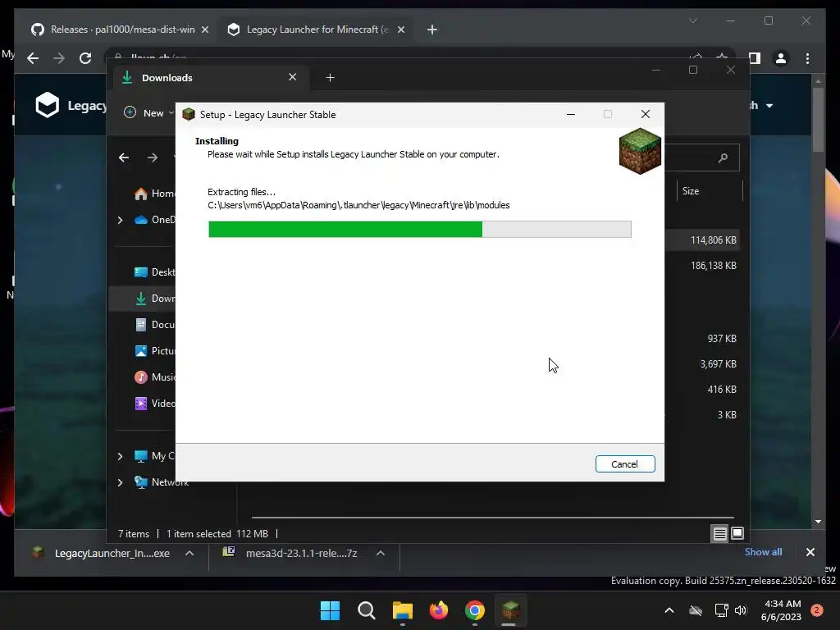Screen dimensions: 840x630
Task: Switch File Explorer to details view
Action: point(719,533)
